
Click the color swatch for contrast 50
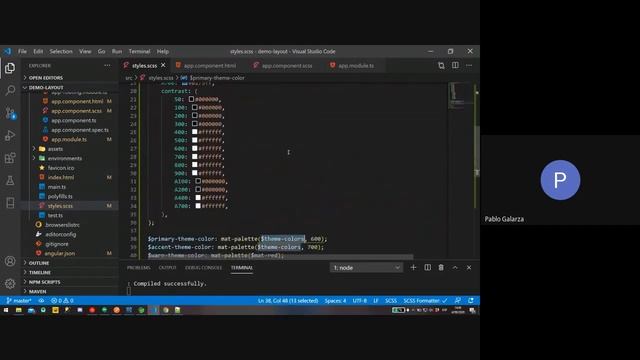191,99
